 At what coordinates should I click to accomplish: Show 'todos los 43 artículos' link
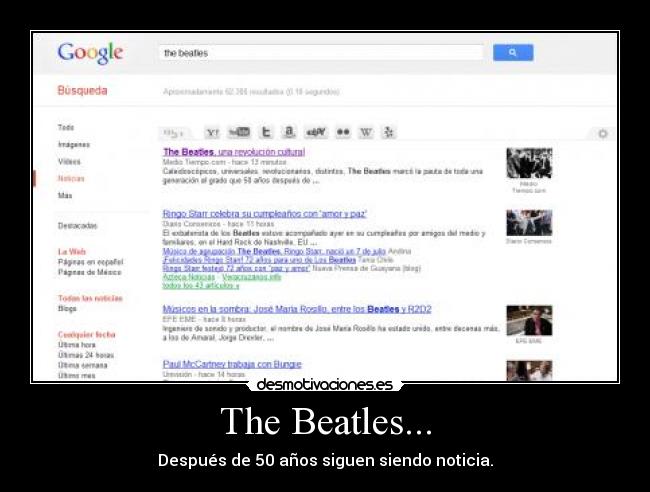(x=201, y=286)
